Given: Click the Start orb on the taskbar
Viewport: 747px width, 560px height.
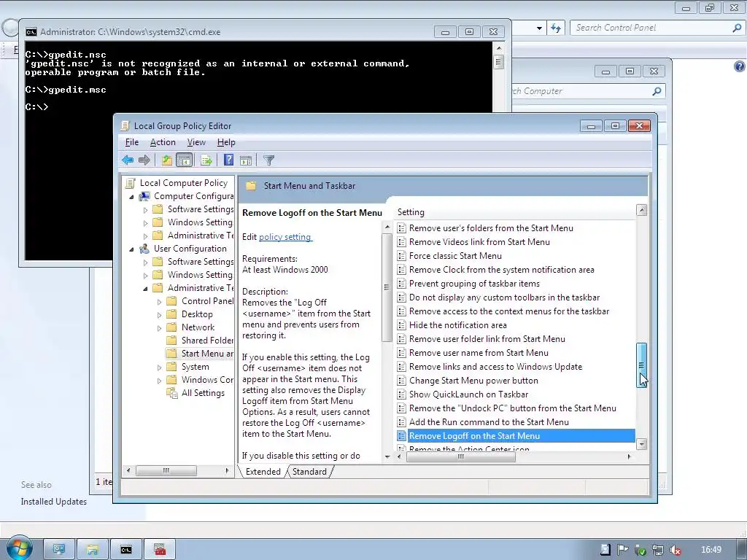Looking at the screenshot, I should [19, 548].
